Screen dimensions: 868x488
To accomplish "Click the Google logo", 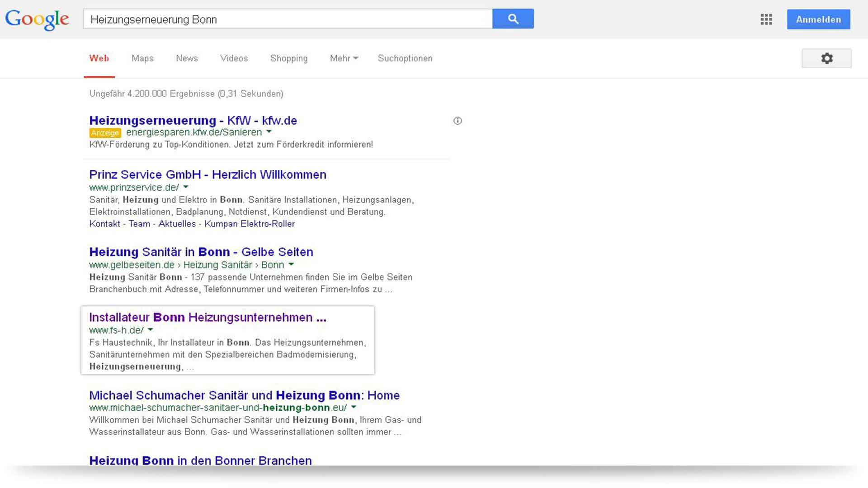I will coord(37,19).
